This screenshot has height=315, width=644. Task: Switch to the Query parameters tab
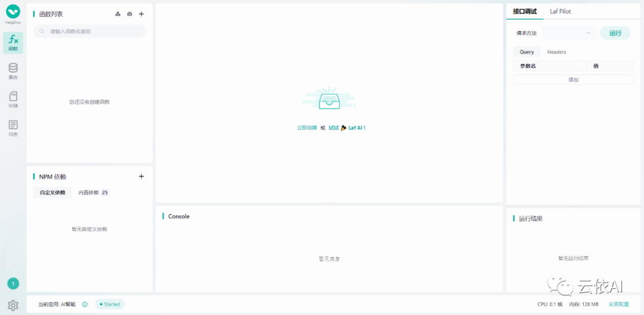[x=527, y=52]
